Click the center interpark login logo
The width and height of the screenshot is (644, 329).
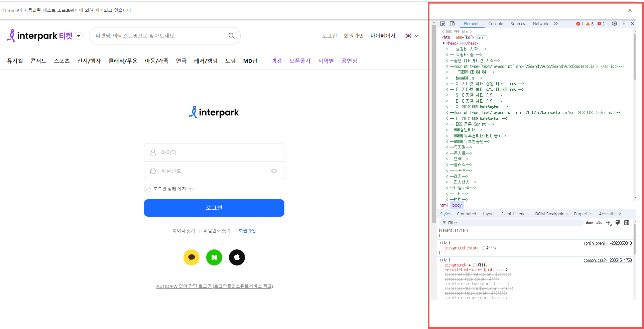[214, 112]
